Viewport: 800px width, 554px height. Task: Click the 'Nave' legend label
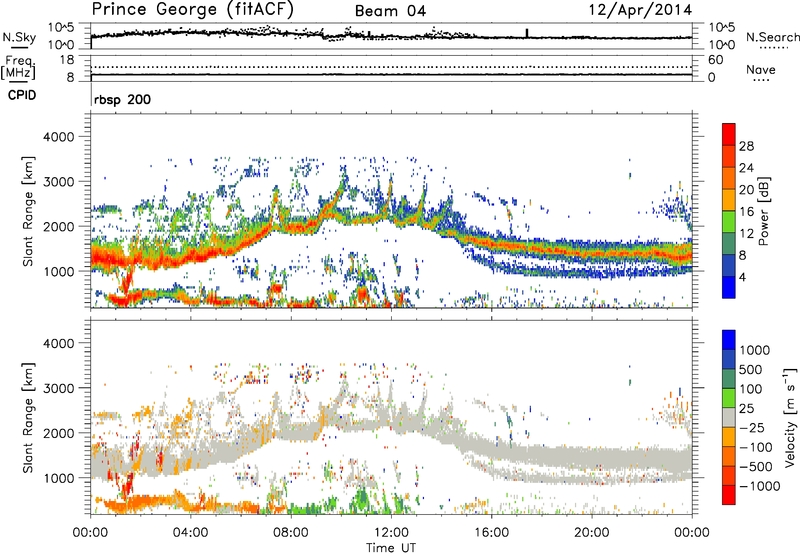coord(761,69)
